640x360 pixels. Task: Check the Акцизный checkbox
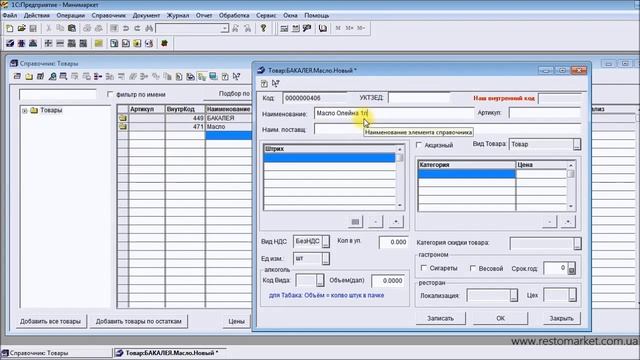coord(419,145)
